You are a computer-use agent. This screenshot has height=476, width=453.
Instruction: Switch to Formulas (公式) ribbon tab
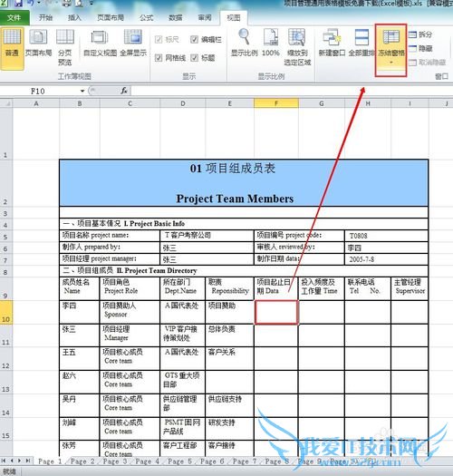146,17
